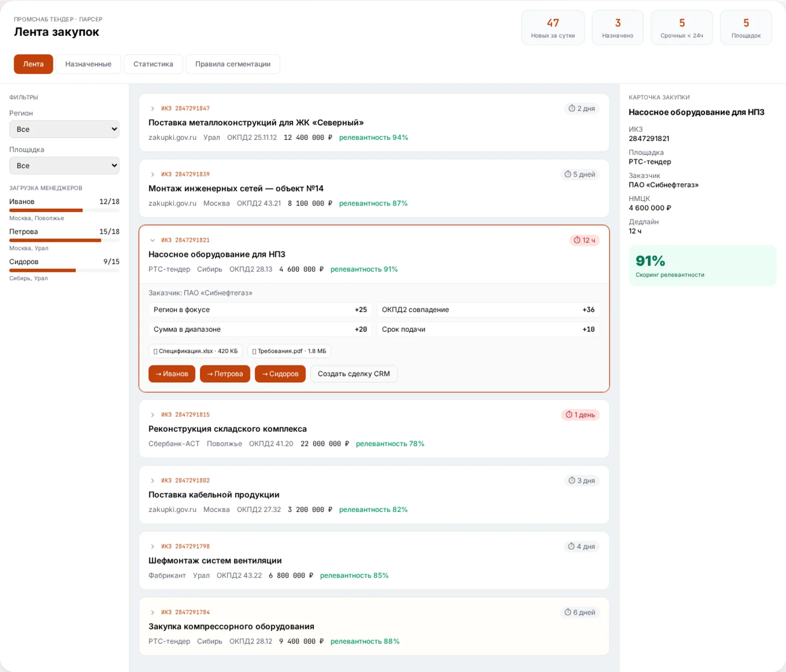Click the ОКПД2 совпадение +36 score row
The height and width of the screenshot is (672, 786).
[x=488, y=310]
